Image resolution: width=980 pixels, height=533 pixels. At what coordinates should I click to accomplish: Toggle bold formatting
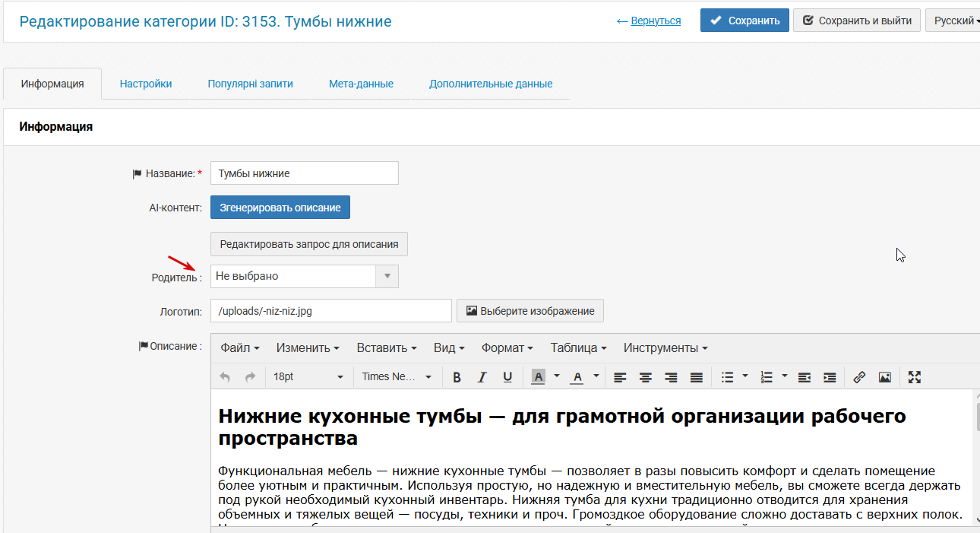pos(457,377)
